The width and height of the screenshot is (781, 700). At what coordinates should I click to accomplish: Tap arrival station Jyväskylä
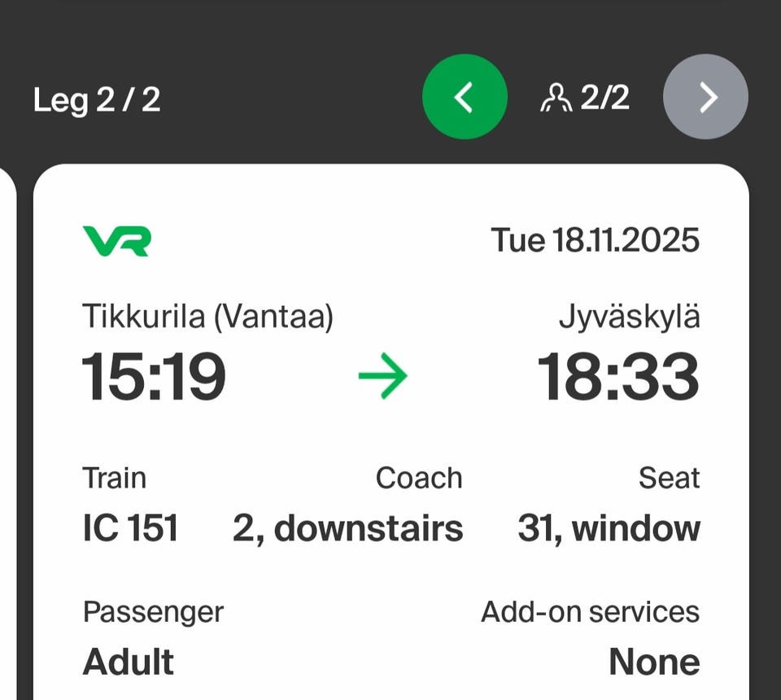[x=629, y=317]
